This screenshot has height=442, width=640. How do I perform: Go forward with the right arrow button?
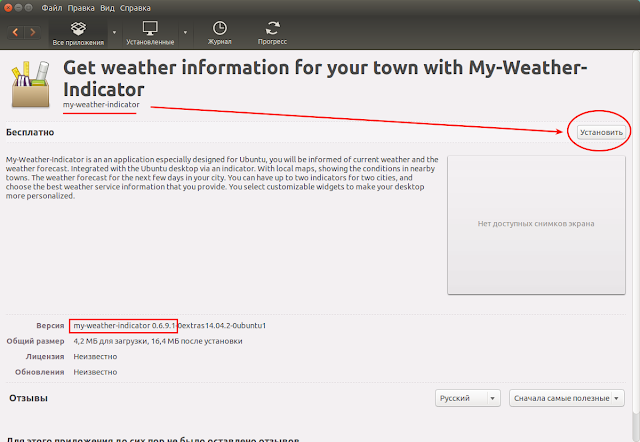33,32
